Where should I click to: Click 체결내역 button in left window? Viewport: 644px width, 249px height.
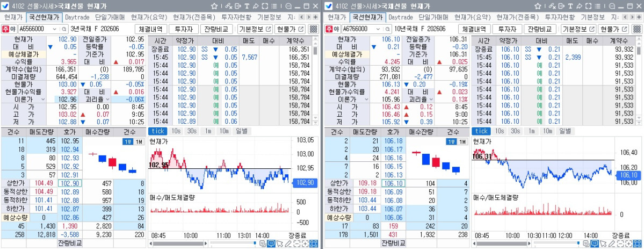(x=151, y=29)
